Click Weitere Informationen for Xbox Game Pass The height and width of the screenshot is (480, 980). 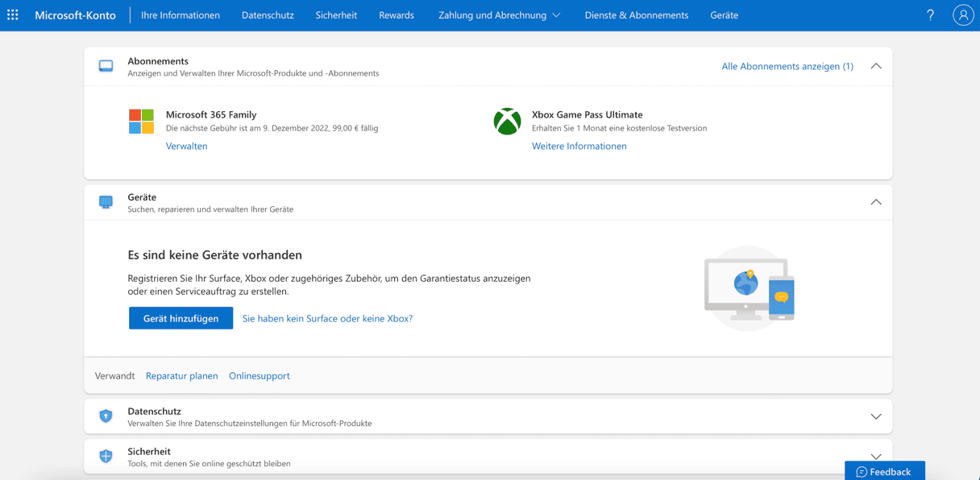click(x=579, y=146)
